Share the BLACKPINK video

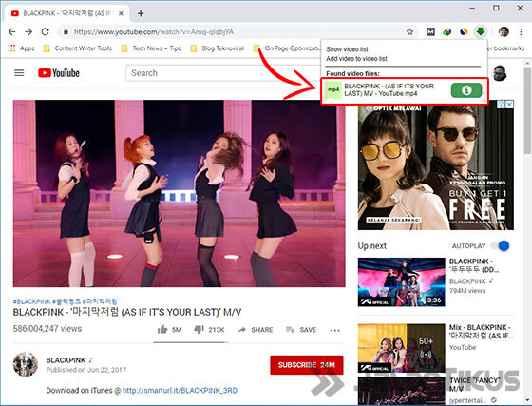click(256, 330)
